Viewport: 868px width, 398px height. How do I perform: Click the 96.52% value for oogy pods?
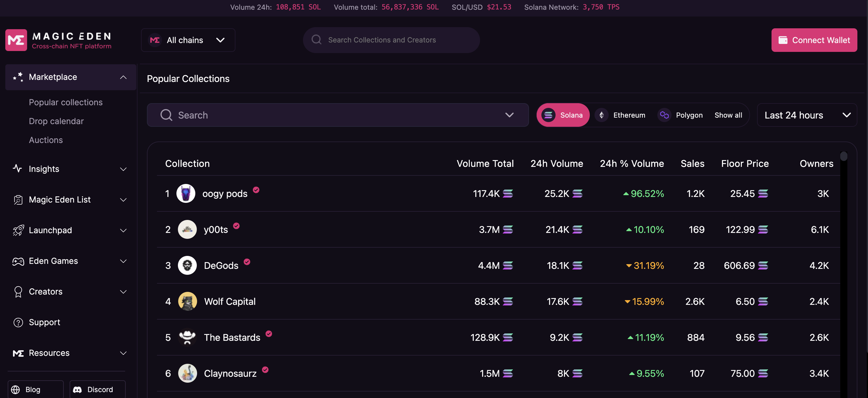pos(647,194)
